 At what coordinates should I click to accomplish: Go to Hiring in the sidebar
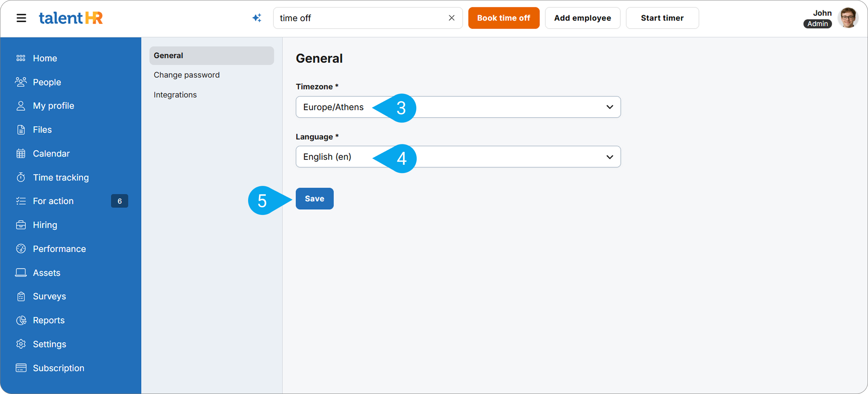pyautogui.click(x=45, y=225)
